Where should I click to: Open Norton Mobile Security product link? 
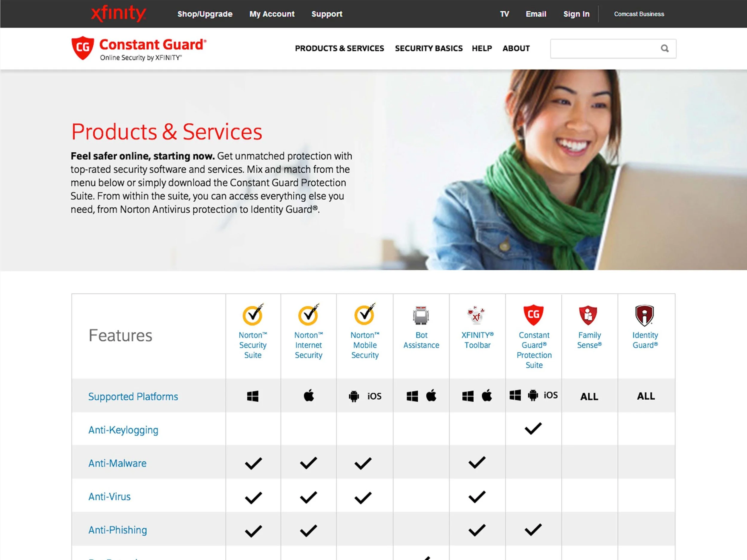[365, 345]
